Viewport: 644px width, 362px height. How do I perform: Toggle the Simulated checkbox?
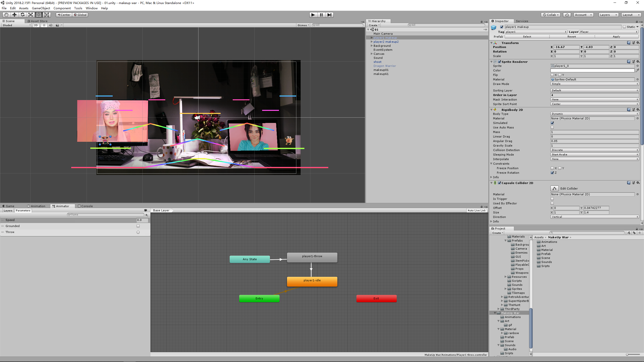coord(552,123)
